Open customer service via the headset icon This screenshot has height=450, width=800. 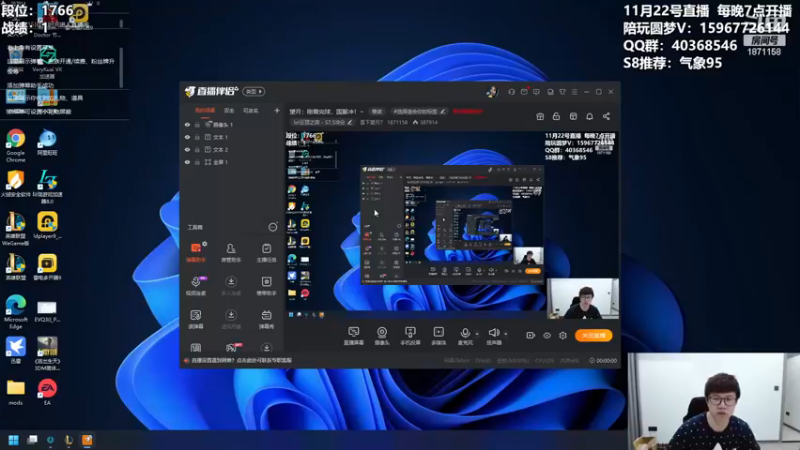point(511,92)
